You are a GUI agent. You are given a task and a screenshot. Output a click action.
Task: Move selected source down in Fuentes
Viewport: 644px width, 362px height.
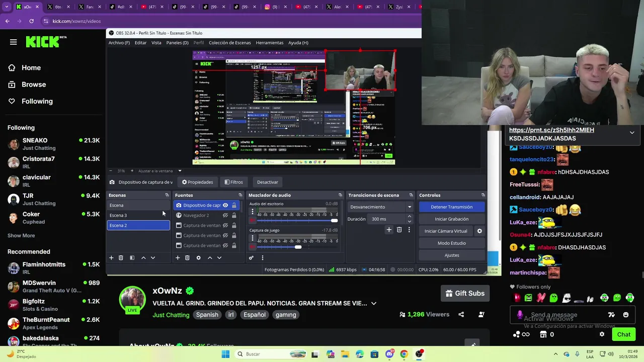tap(219, 258)
